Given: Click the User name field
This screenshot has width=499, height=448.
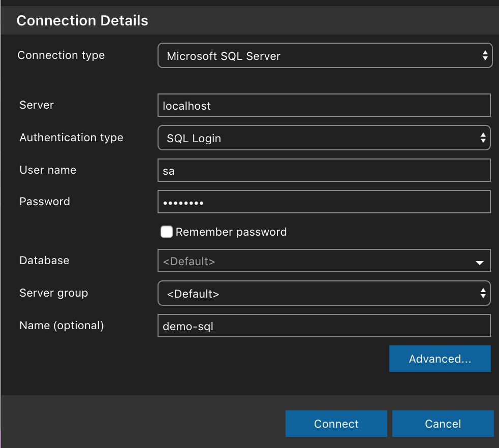Looking at the screenshot, I should 324,170.
